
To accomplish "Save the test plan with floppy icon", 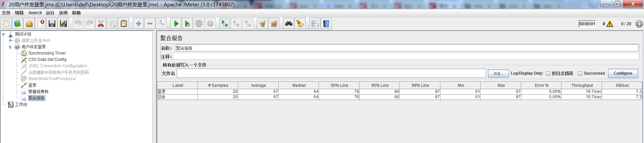I will point(52,24).
